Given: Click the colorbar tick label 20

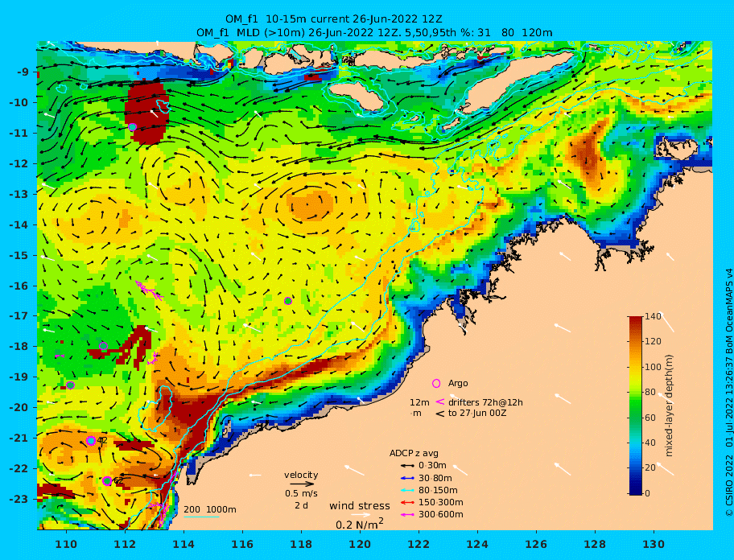Looking at the screenshot, I should (x=649, y=467).
